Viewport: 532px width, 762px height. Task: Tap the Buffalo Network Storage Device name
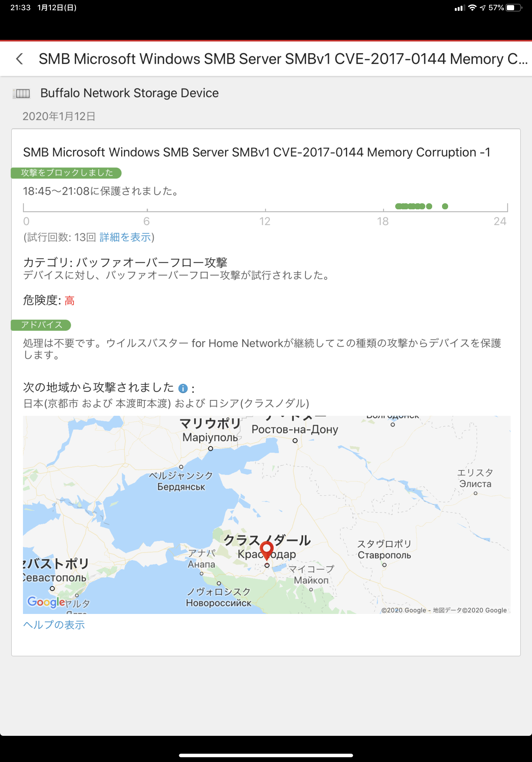[x=129, y=93]
